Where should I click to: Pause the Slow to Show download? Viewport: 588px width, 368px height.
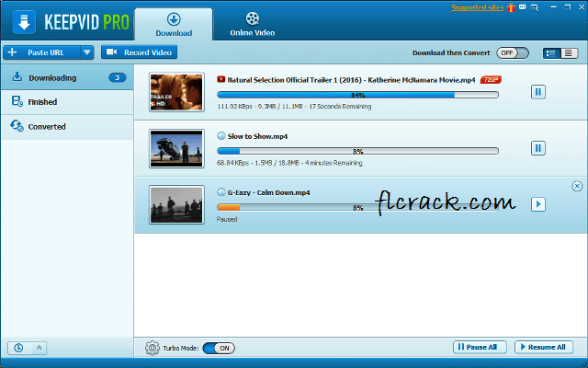point(537,148)
